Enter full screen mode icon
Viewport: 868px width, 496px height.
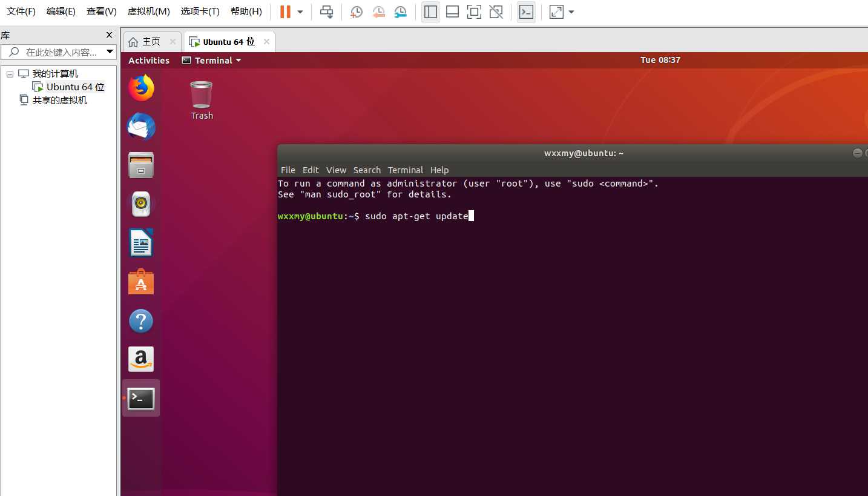(x=474, y=12)
